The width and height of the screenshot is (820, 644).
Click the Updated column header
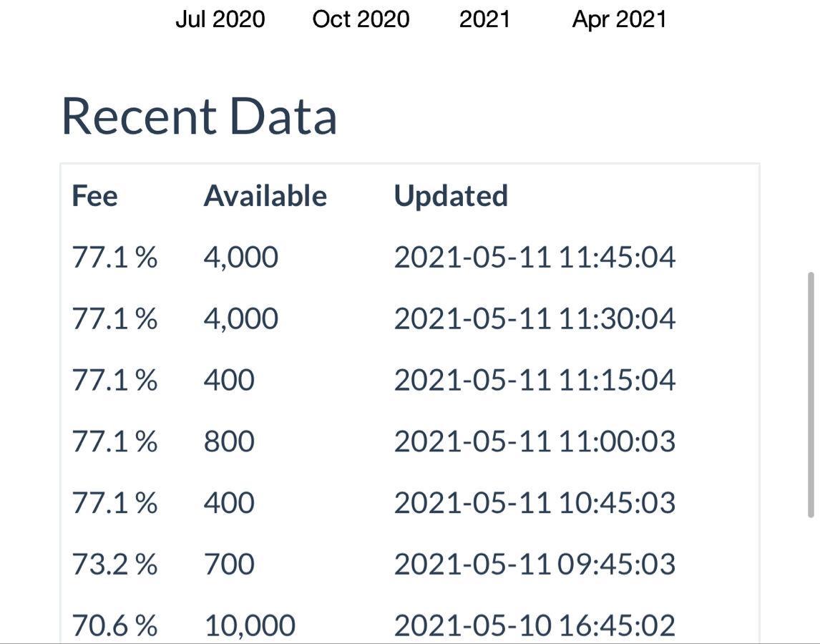[x=451, y=196]
